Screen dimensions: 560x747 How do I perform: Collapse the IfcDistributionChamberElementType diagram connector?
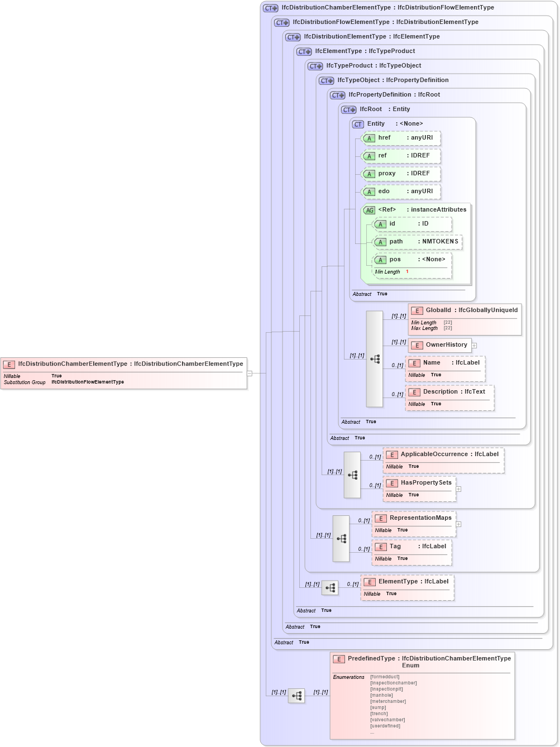250,373
